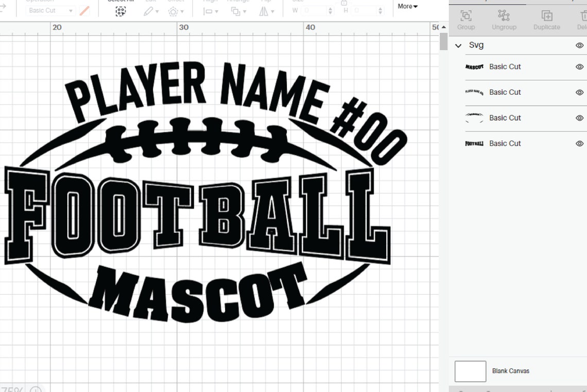This screenshot has height=392, width=587.
Task: Click the operation color swatch beside Basic Cut
Action: point(84,10)
